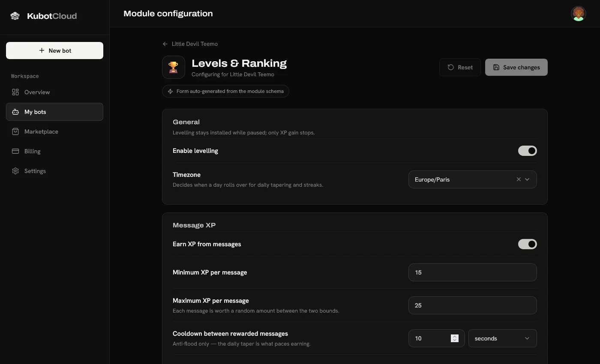Click the Workspace sidebar label
Screen dimensions: 600x364
point(25,76)
